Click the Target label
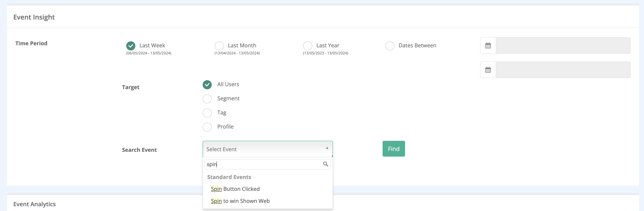Viewport: 644px width, 211px height. pos(131,87)
